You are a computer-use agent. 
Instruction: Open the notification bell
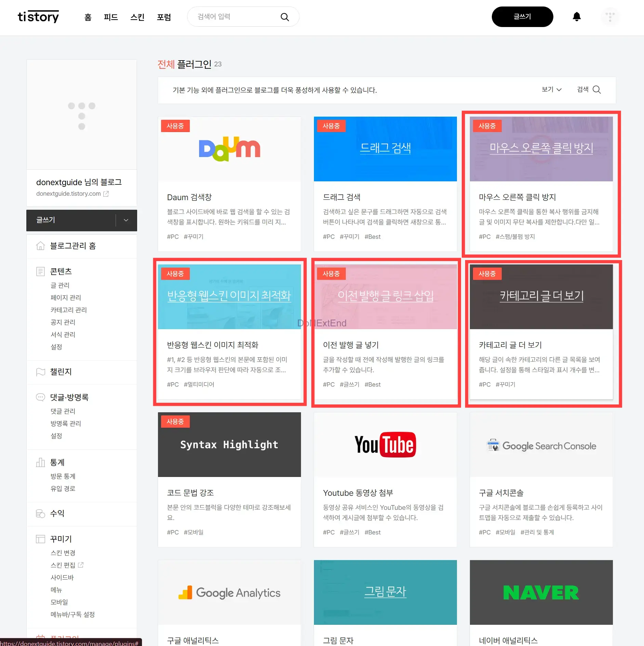tap(577, 17)
